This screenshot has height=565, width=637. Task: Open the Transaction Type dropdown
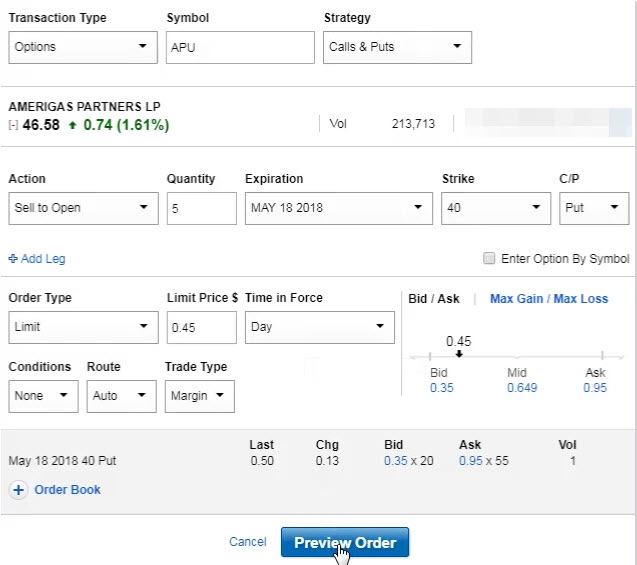(x=83, y=47)
